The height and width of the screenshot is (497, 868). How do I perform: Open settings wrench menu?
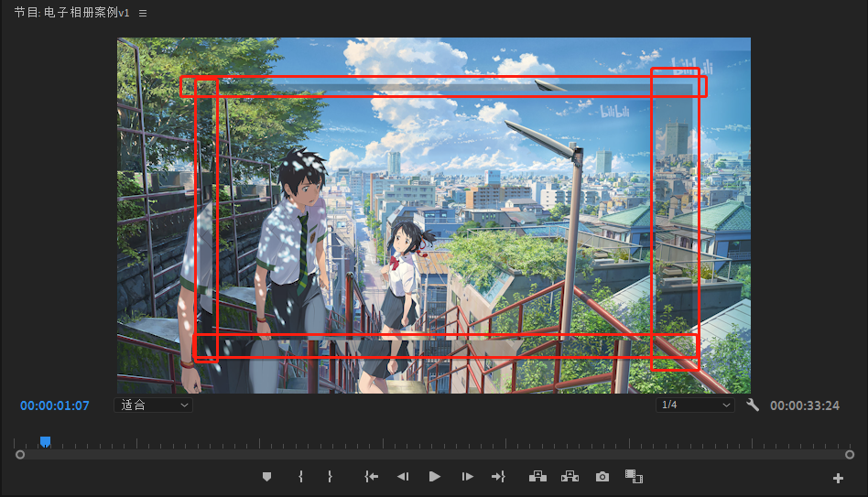pos(753,405)
